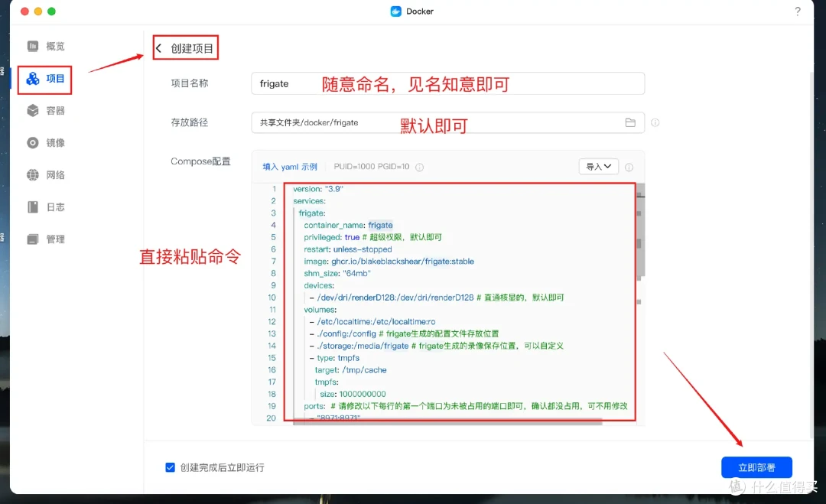Click the 项目名称 input field containing frigate
The width and height of the screenshot is (826, 504).
[x=447, y=83]
